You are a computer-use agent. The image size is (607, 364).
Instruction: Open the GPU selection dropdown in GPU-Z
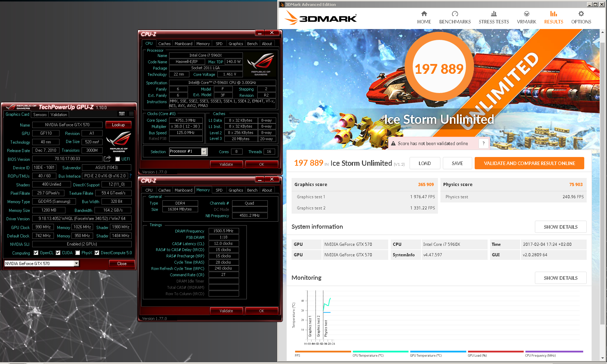(76, 263)
